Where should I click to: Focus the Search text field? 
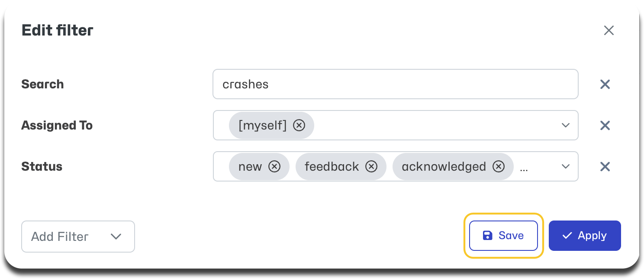point(396,84)
